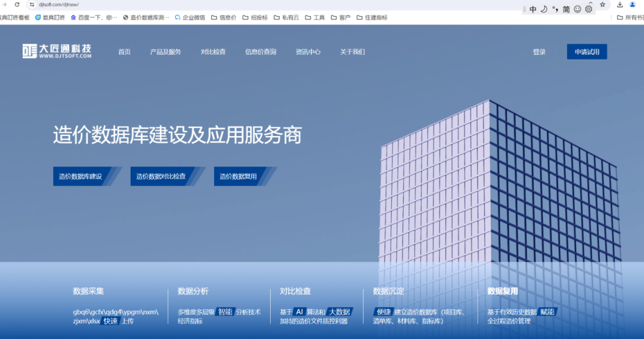Open the 资讯中心 navigation item
The width and height of the screenshot is (644, 339).
click(x=308, y=52)
